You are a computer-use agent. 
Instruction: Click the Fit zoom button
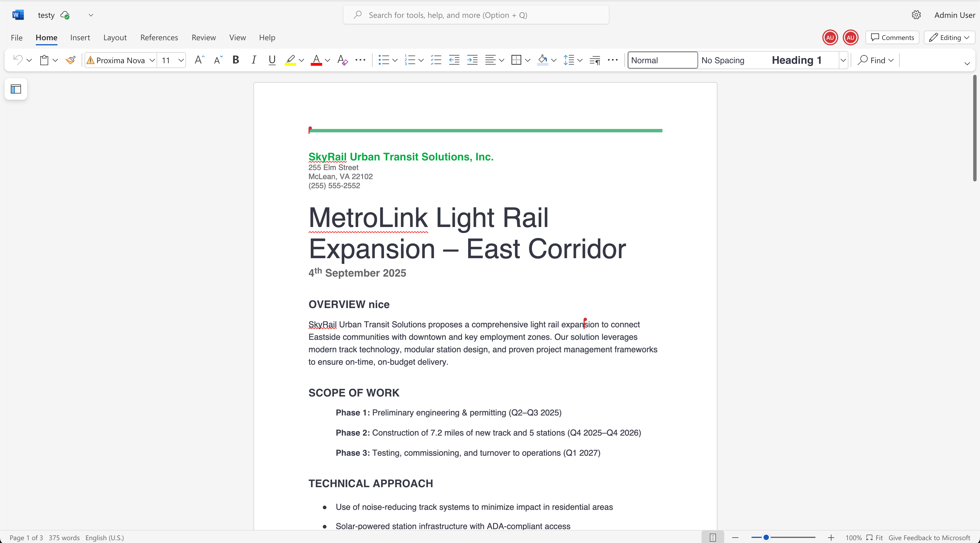pyautogui.click(x=875, y=538)
